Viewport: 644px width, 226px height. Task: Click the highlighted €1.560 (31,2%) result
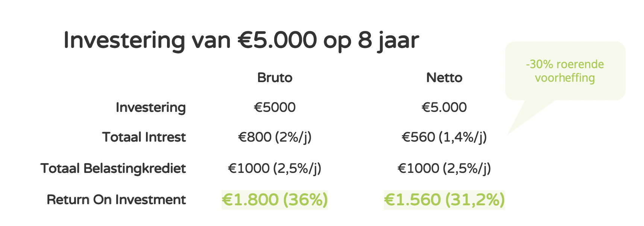tap(444, 200)
